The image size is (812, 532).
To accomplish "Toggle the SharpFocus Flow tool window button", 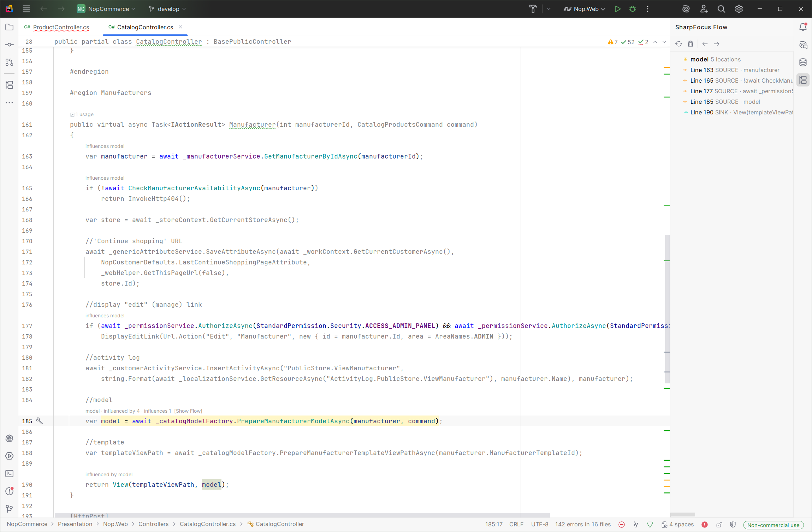I will click(803, 80).
